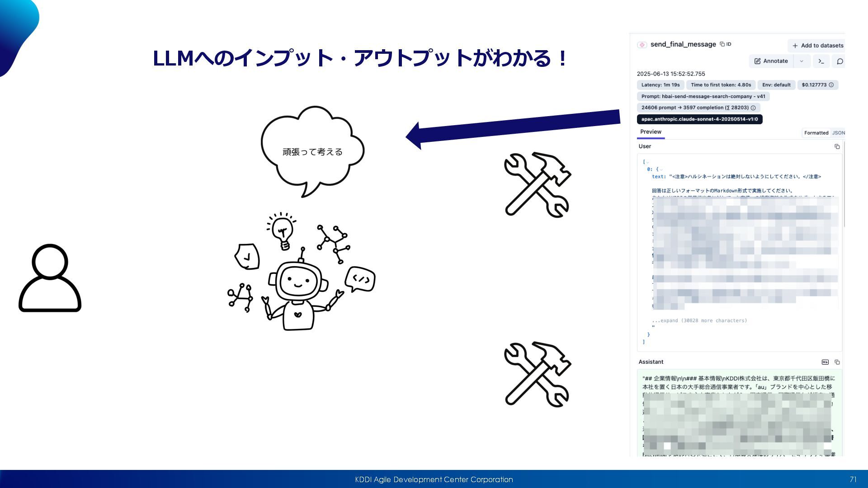Click the slide page number 71

[853, 479]
